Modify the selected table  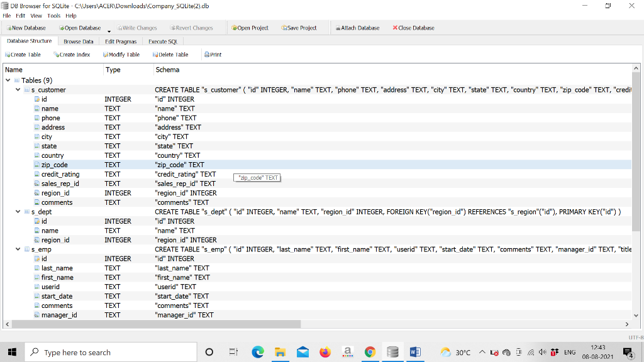point(120,54)
